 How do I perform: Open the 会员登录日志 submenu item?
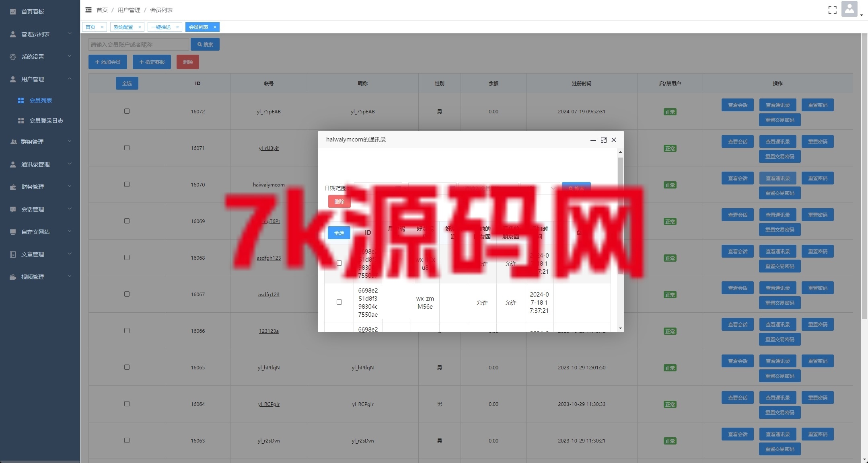pos(40,121)
